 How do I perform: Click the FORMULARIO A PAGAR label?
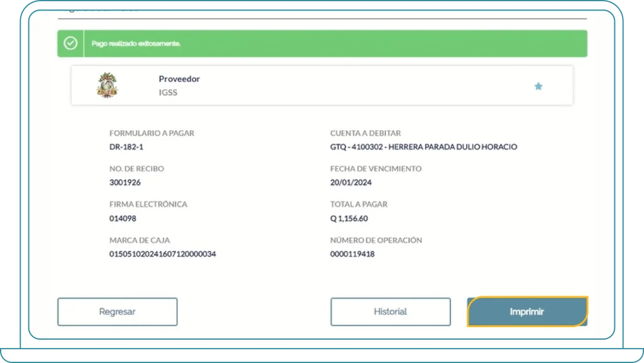click(152, 133)
